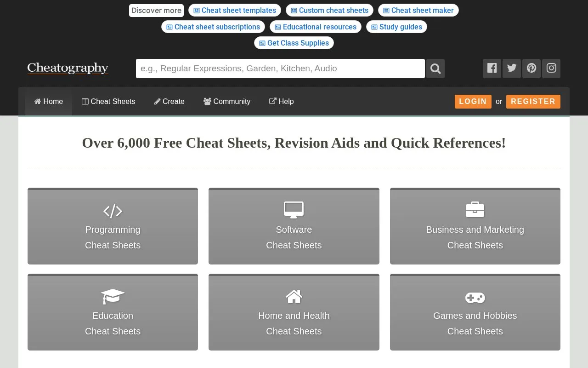Open Cheat sheet maker link
This screenshot has width=588, height=368.
(x=418, y=10)
